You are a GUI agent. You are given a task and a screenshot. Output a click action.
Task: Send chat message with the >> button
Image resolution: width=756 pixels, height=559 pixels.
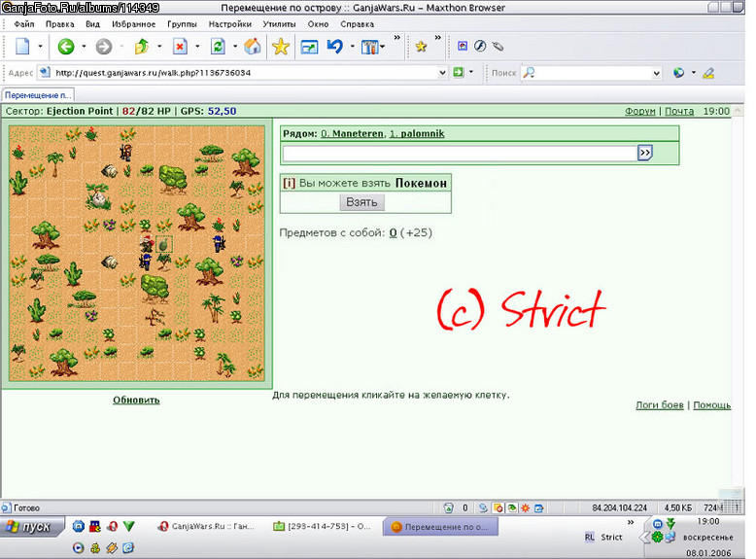(x=645, y=153)
